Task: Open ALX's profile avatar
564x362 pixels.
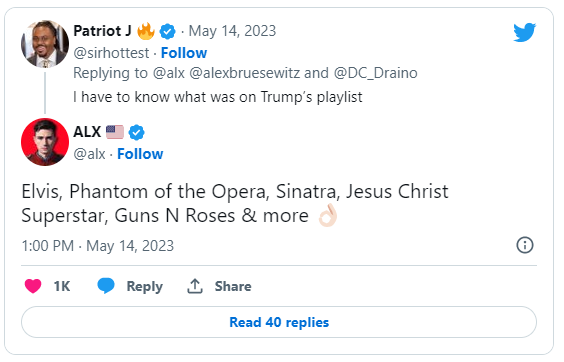Action: tap(45, 142)
